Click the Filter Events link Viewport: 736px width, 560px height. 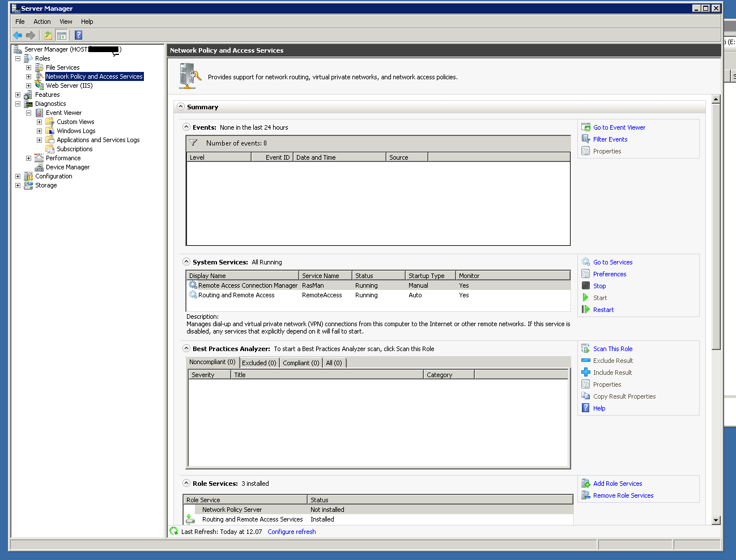pyautogui.click(x=610, y=139)
